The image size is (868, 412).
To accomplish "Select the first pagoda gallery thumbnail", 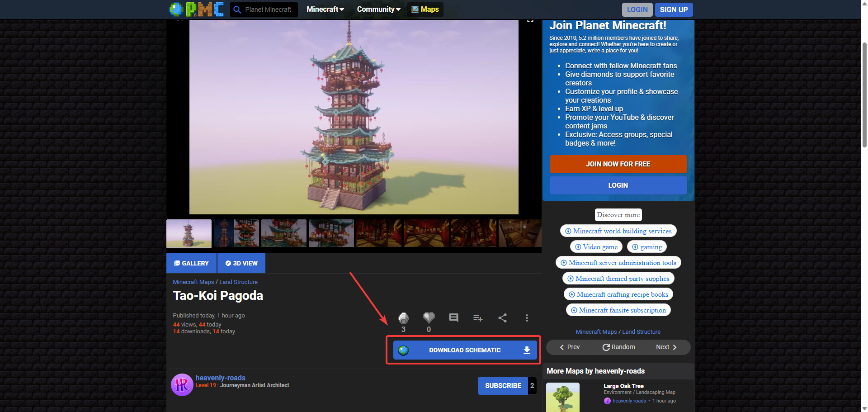I will pyautogui.click(x=189, y=233).
